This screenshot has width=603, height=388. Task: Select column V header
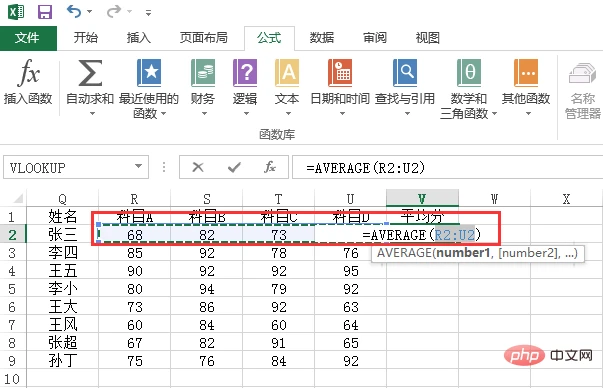click(x=422, y=198)
